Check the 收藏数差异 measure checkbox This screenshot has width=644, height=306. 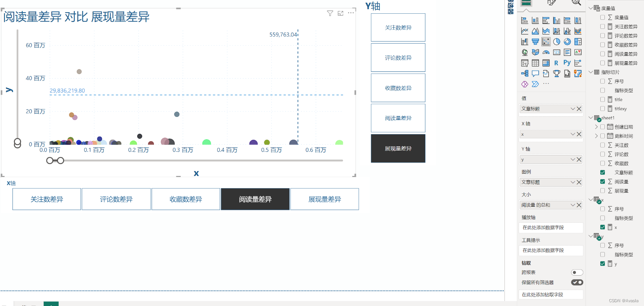click(x=603, y=45)
